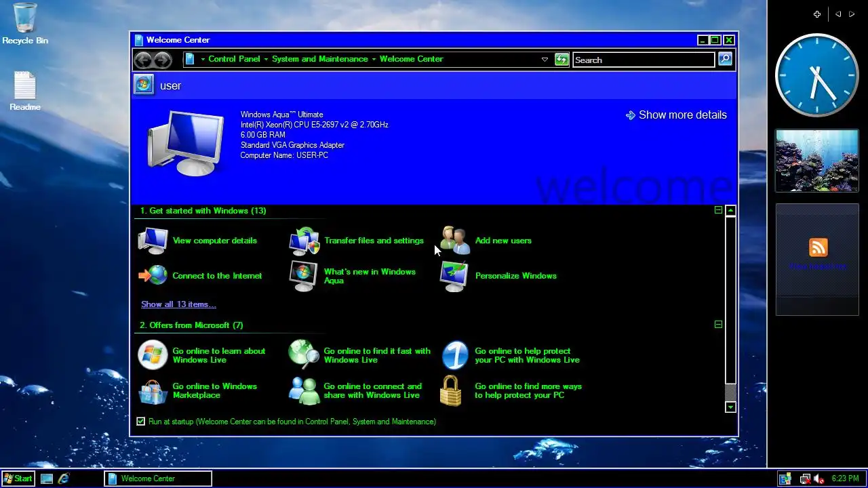The width and height of the screenshot is (868, 488).
Task: Open the Start menu
Action: pyautogui.click(x=18, y=479)
